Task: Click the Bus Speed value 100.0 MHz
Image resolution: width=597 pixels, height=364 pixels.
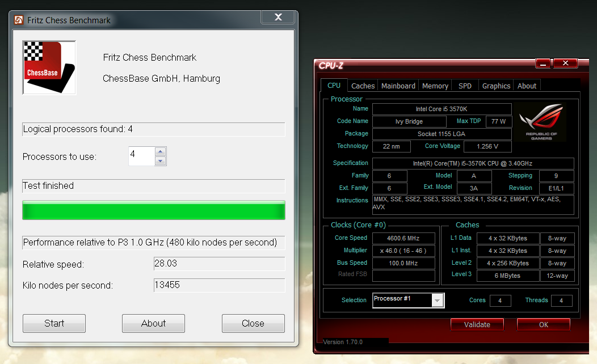Action: click(x=403, y=263)
